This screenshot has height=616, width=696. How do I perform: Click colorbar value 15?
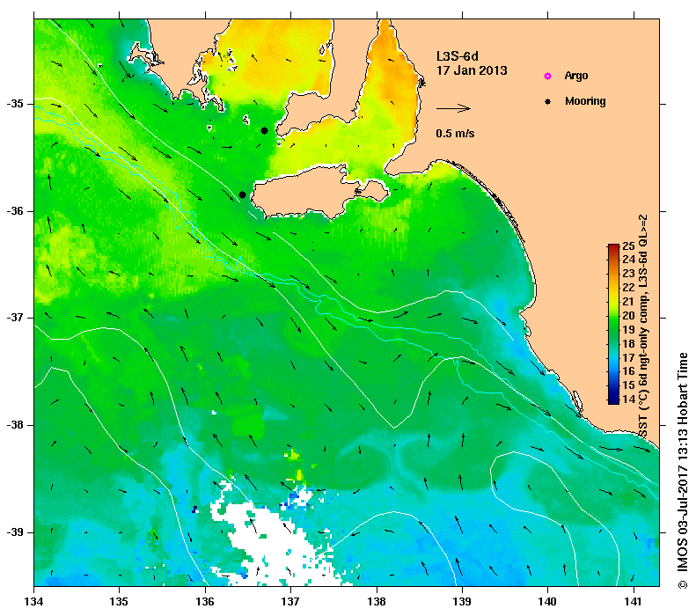628,385
